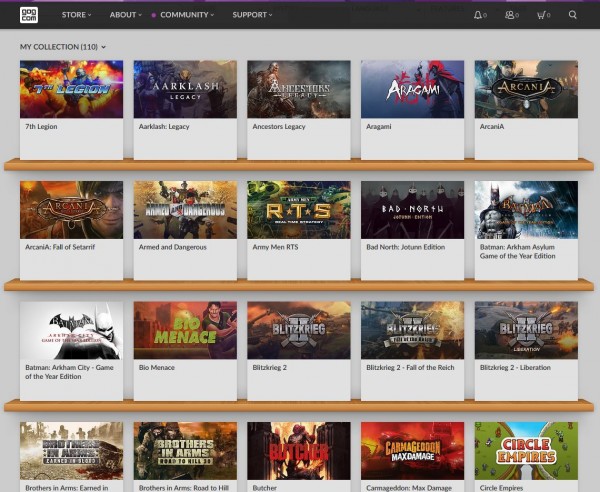
Task: Open Batman Arkham City cover
Action: (72, 330)
